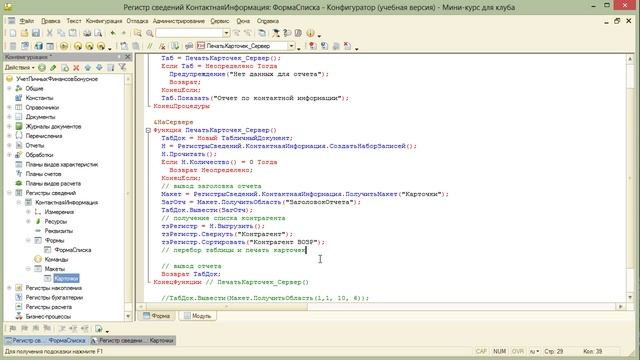Click the comment lines (//) icon
This screenshot has width=640, height=360.
coord(150,46)
